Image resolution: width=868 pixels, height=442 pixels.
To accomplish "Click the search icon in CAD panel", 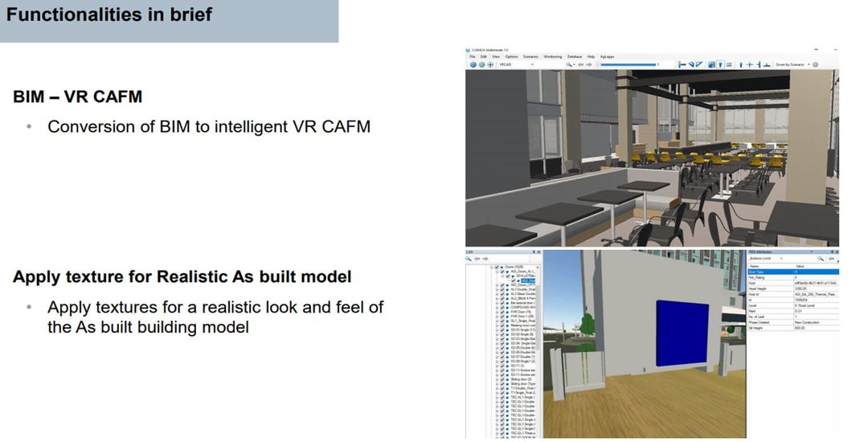I will tap(469, 259).
